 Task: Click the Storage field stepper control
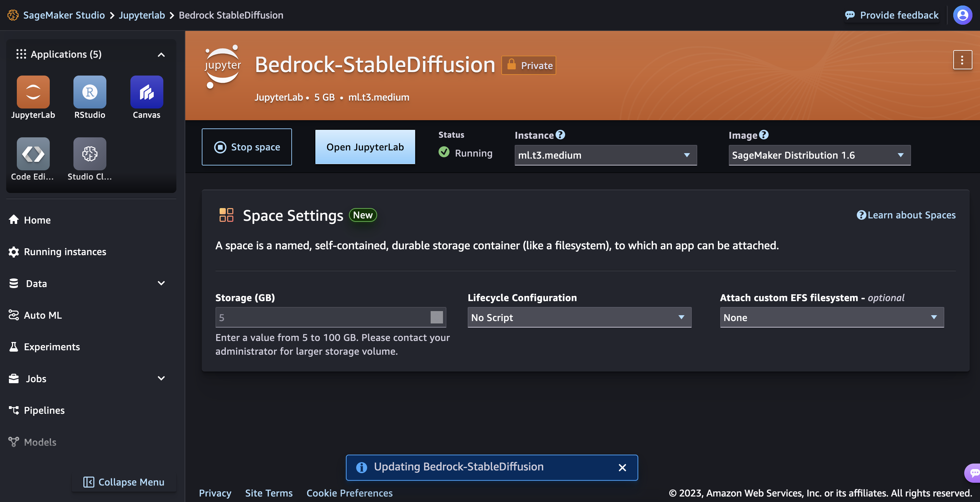436,317
